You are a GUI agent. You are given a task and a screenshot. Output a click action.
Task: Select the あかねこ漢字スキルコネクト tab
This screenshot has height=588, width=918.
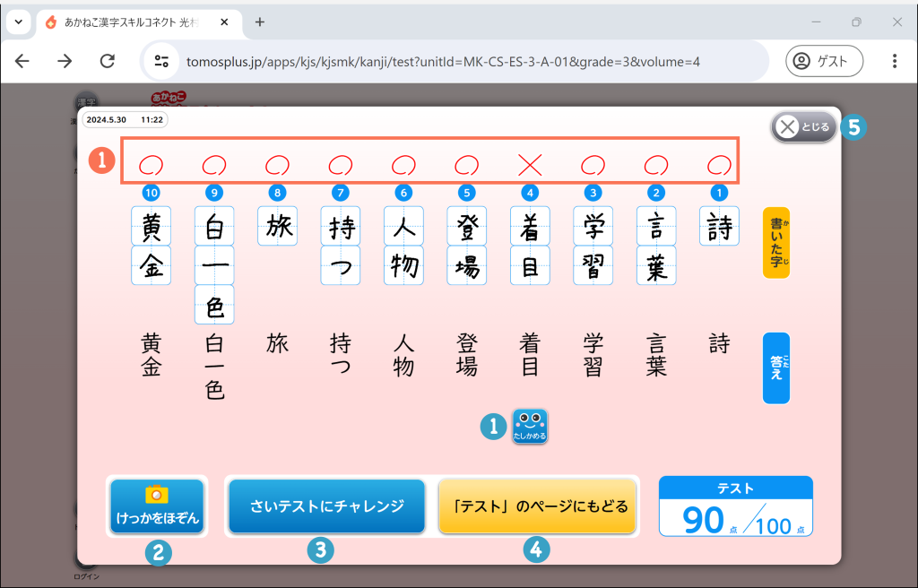click(x=139, y=22)
